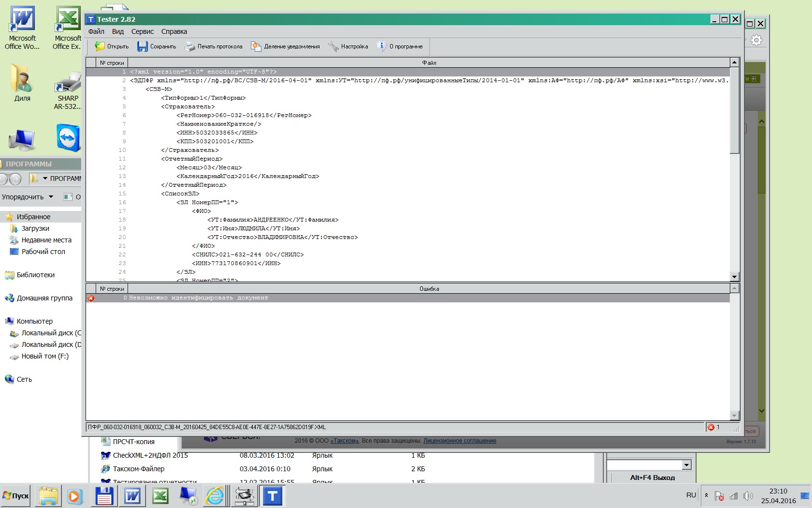Open floppy disk program on taskbar
The width and height of the screenshot is (812, 508).
coord(104,496)
